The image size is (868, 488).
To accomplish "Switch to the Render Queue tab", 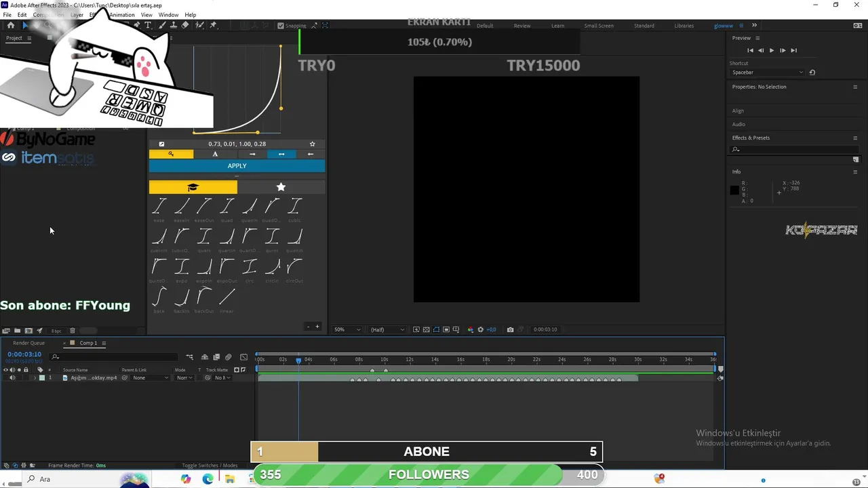I will tap(28, 343).
